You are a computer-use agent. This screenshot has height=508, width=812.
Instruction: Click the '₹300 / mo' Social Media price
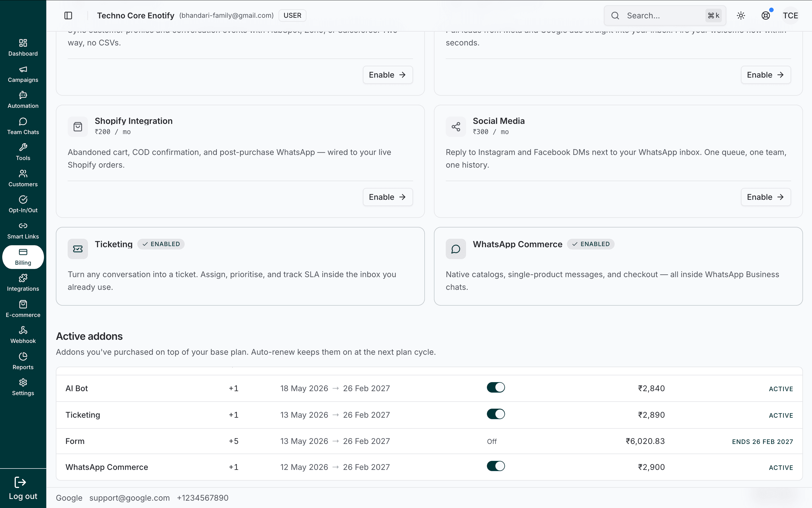(x=491, y=132)
